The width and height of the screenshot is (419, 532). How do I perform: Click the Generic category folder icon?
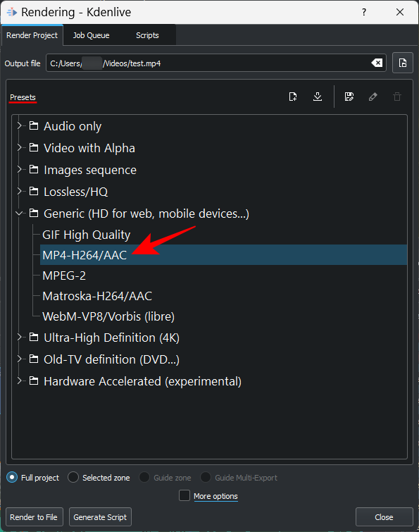(34, 213)
